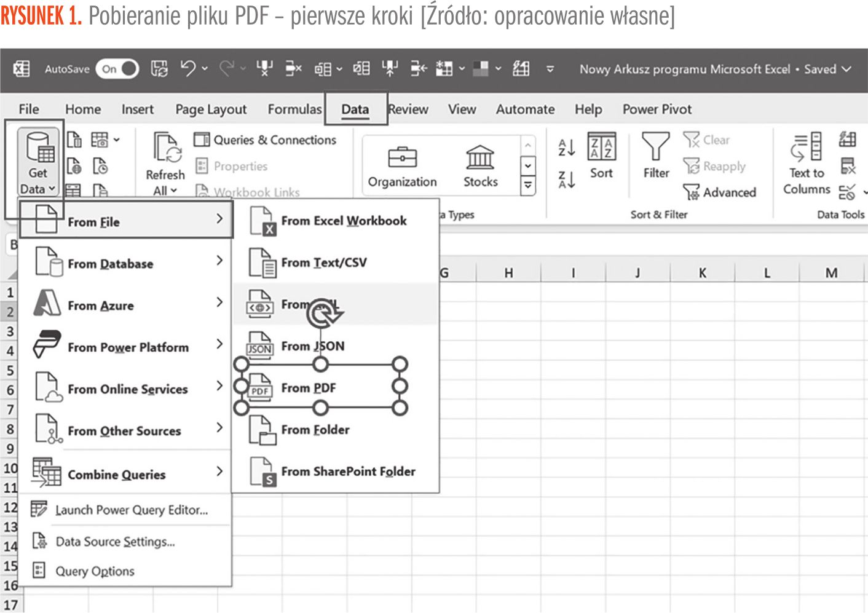Select column H header
The image size is (868, 613).
click(508, 272)
